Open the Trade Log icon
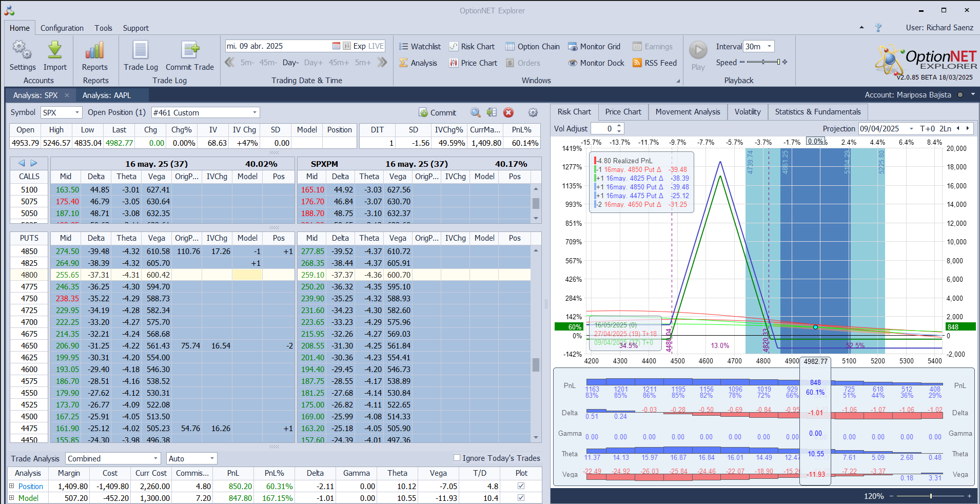Viewport: 980px width, 504px height. point(141,50)
